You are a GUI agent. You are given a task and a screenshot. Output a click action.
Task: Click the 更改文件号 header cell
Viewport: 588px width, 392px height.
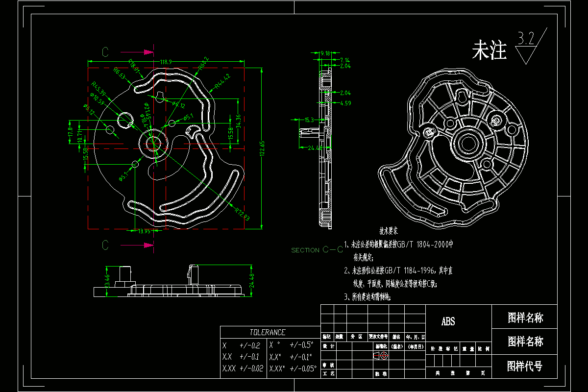(378, 337)
